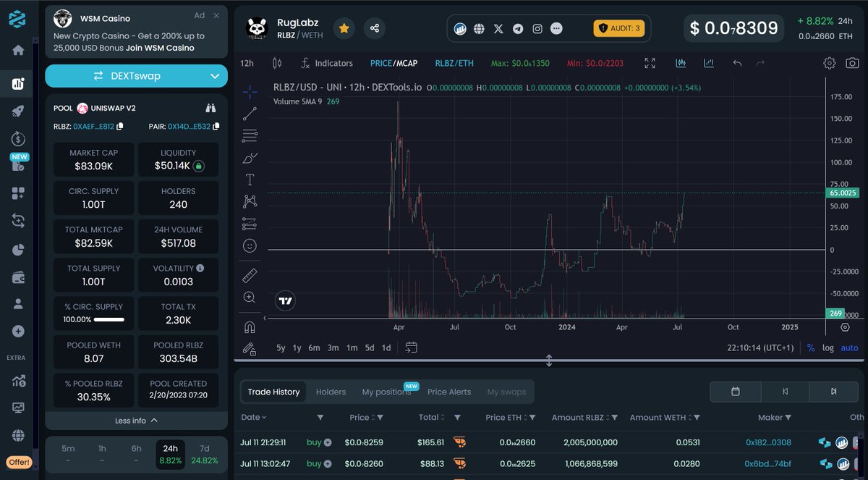Open maker address 0x6bd...74bf
Image resolution: width=868 pixels, height=480 pixels.
[x=768, y=463]
